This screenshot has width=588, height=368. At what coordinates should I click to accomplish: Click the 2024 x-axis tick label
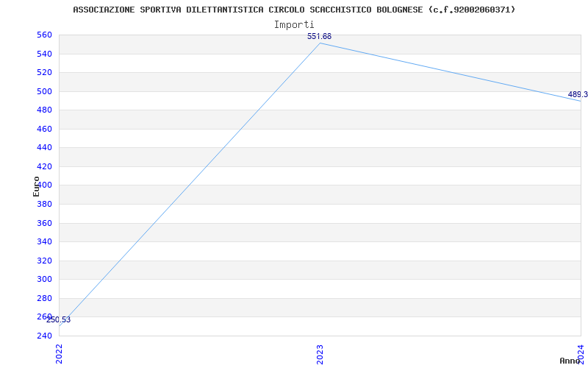581,354
